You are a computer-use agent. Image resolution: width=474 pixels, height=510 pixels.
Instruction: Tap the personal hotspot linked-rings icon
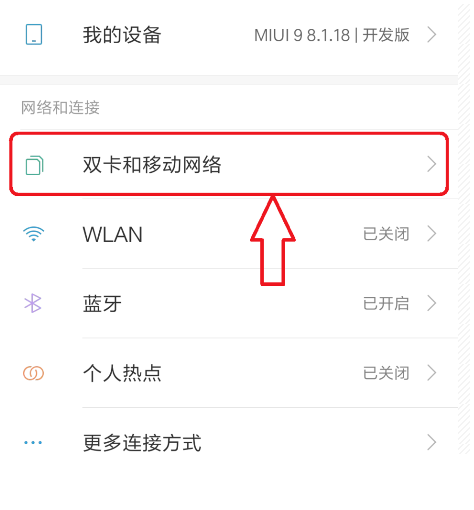(33, 373)
